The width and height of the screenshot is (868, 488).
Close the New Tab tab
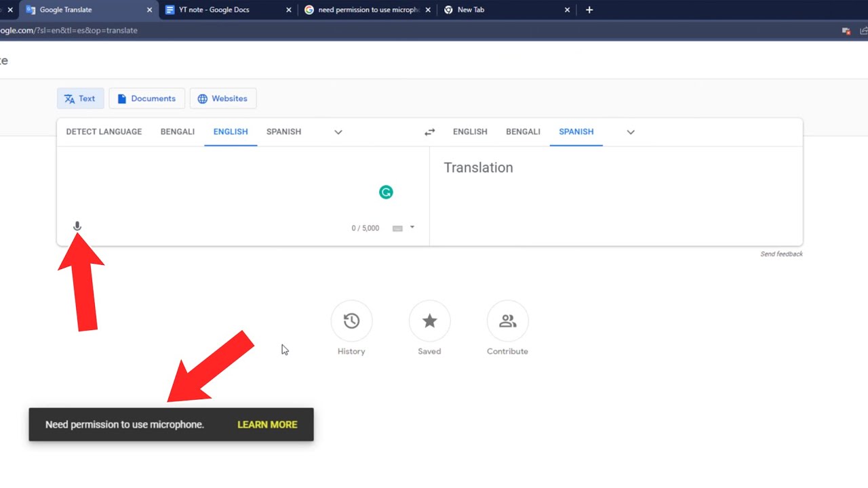[568, 10]
